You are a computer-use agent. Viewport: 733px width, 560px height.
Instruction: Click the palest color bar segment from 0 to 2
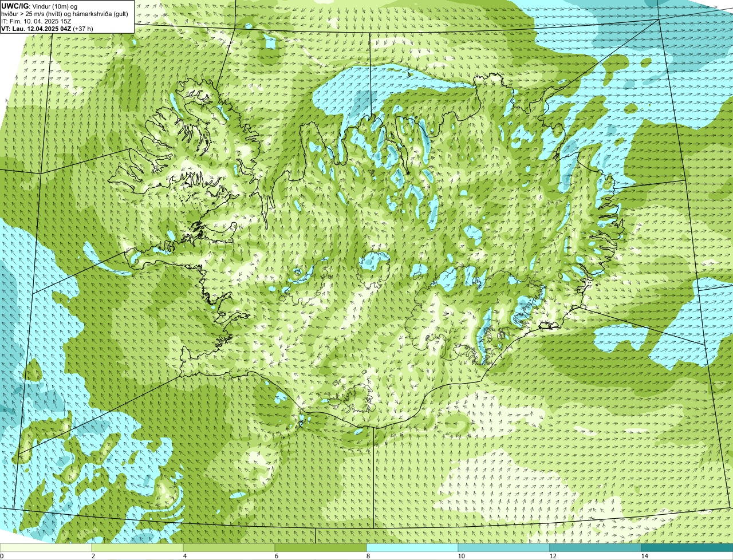coord(46,547)
